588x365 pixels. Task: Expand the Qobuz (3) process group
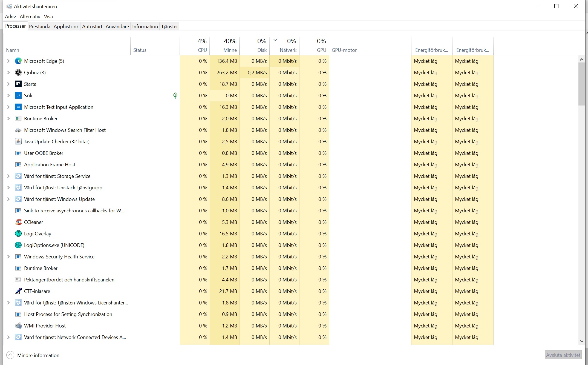coord(8,73)
